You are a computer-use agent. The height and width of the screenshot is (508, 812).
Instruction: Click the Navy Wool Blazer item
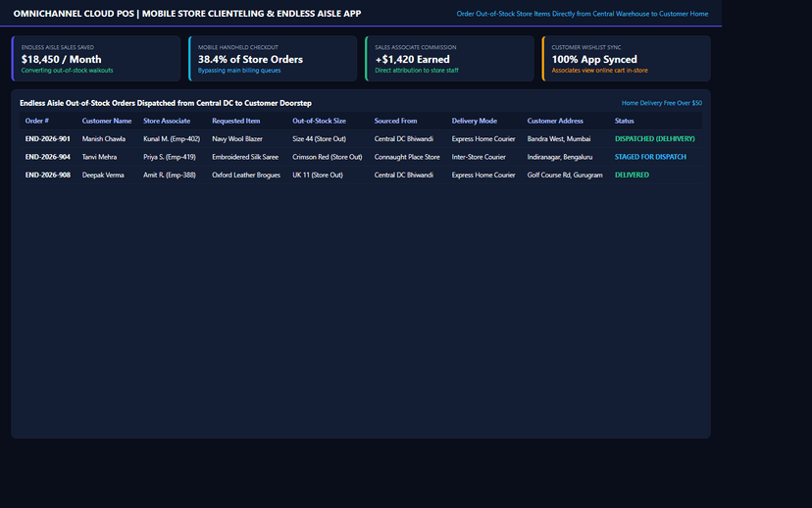(x=237, y=139)
